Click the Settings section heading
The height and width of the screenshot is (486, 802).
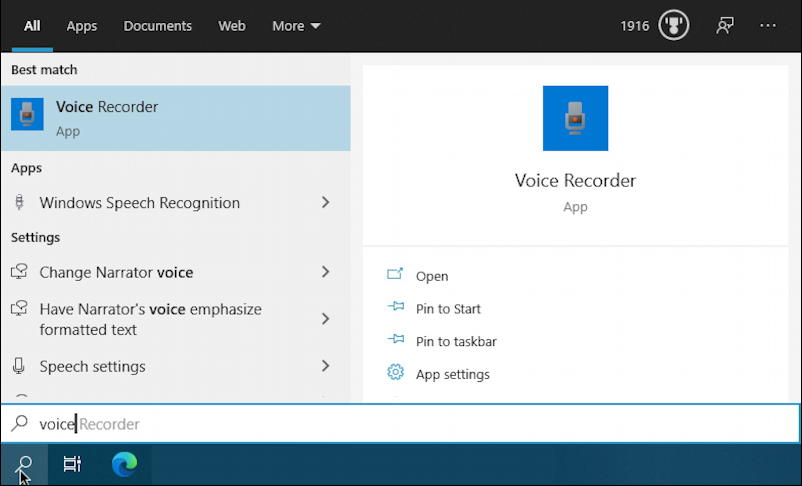(35, 237)
